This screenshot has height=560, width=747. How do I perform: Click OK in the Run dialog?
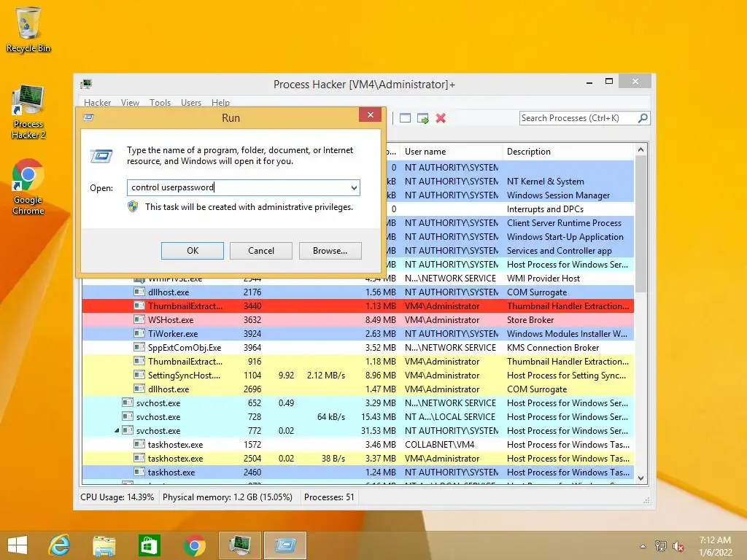pyautogui.click(x=193, y=251)
